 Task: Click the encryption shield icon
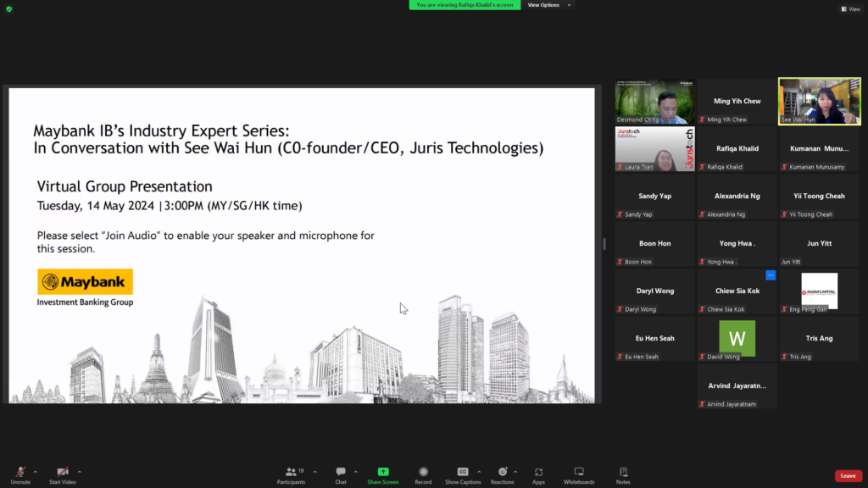tap(8, 8)
